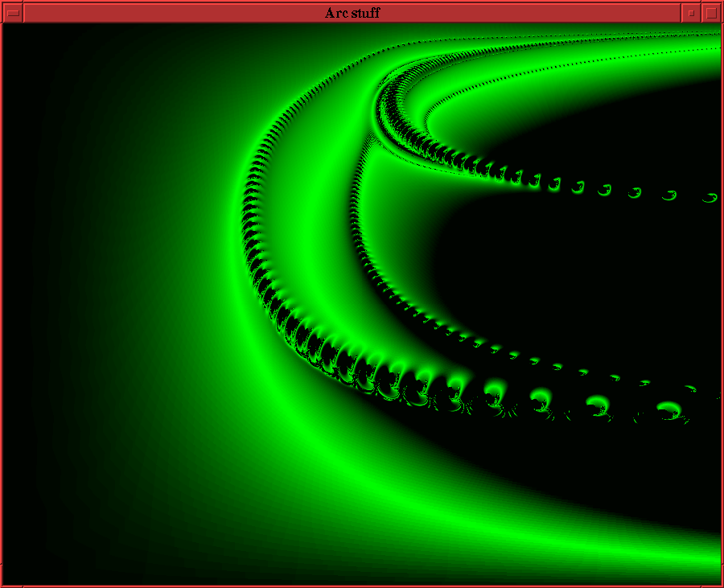Click the "Arc stuff" title bar text
Viewport: 724px width, 588px height.
[x=352, y=13]
